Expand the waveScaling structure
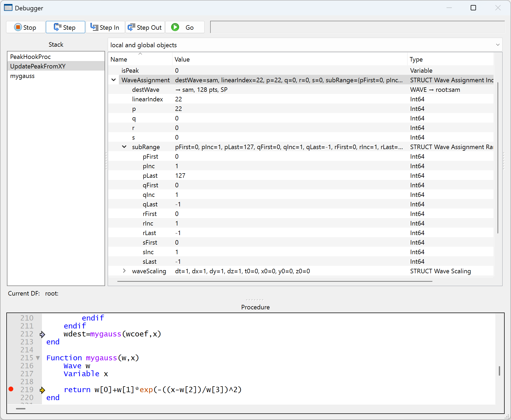 click(124, 271)
